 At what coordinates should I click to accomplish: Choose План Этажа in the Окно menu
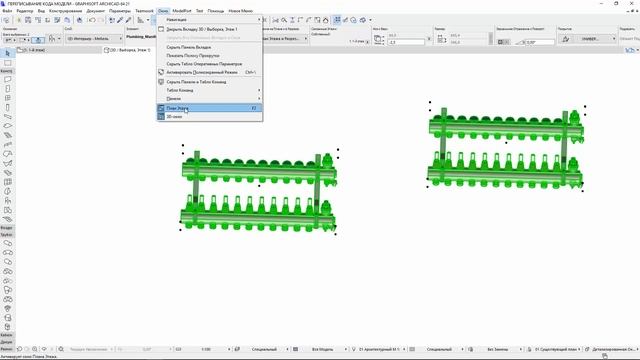click(x=209, y=108)
